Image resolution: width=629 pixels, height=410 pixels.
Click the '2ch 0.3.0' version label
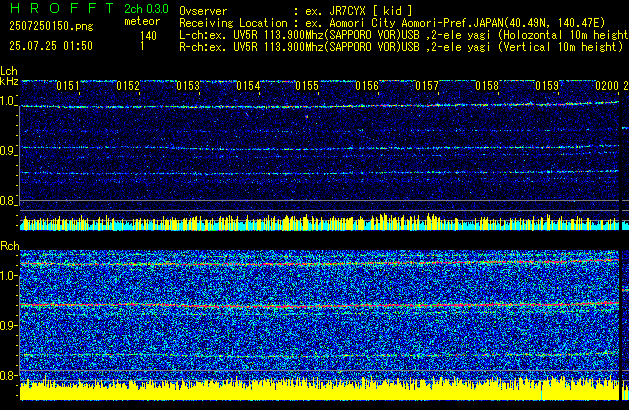coord(146,9)
